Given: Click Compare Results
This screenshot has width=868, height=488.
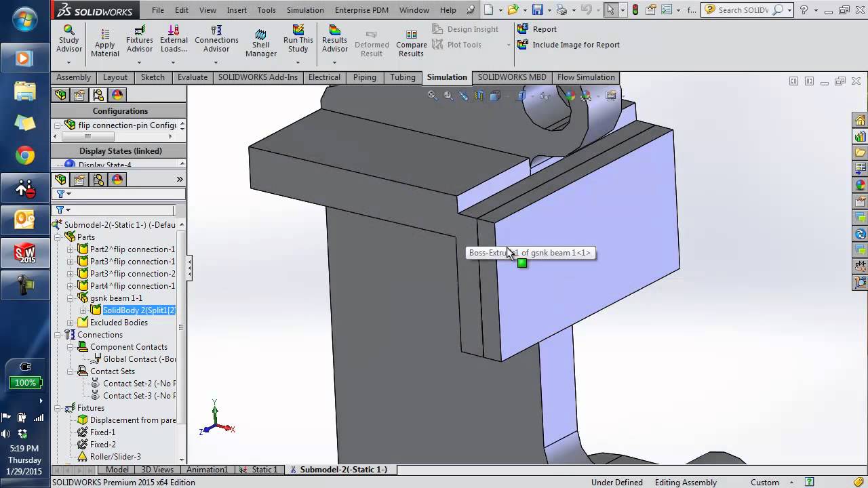Looking at the screenshot, I should point(412,44).
